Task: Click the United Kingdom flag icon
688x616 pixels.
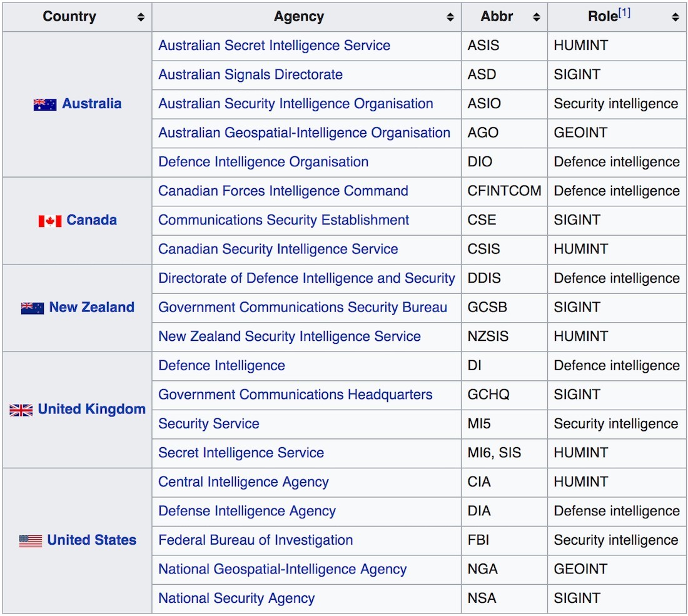Action: (x=21, y=410)
